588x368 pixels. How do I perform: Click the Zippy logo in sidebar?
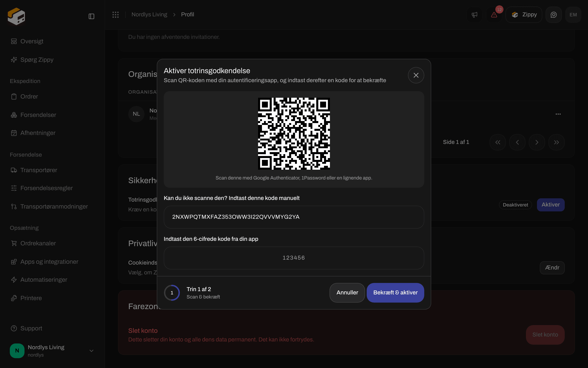pos(16,16)
